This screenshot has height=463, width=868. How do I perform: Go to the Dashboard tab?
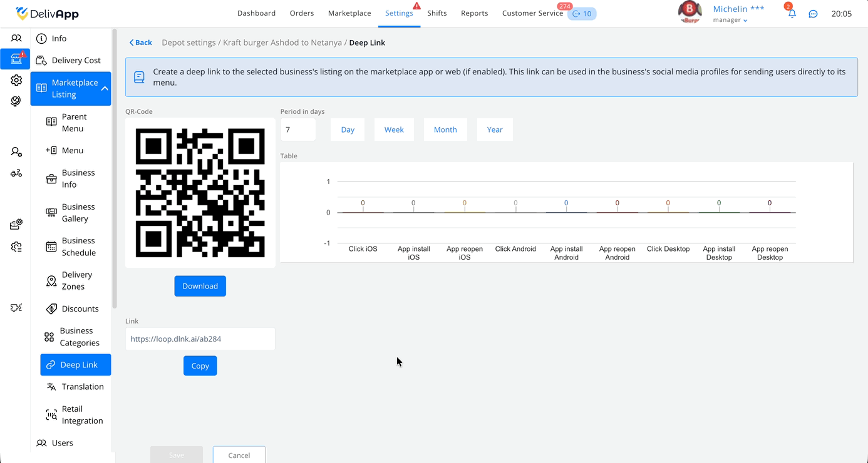[x=256, y=13]
